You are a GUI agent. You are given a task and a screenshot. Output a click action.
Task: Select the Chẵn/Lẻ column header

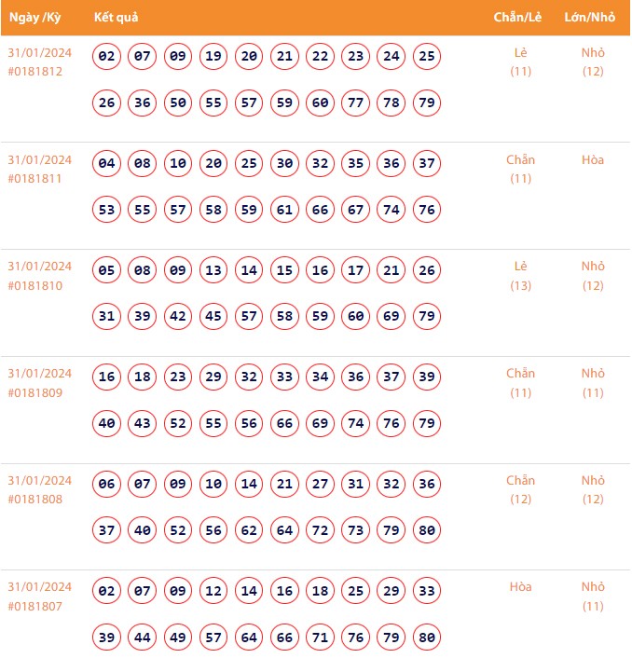click(520, 19)
